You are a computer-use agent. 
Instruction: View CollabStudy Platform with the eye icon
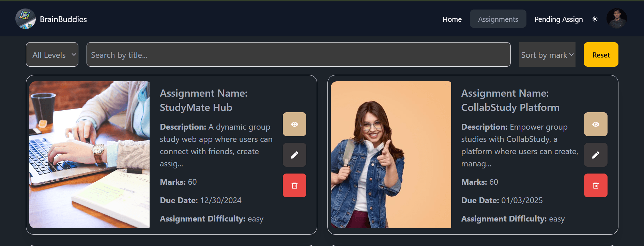click(x=596, y=124)
